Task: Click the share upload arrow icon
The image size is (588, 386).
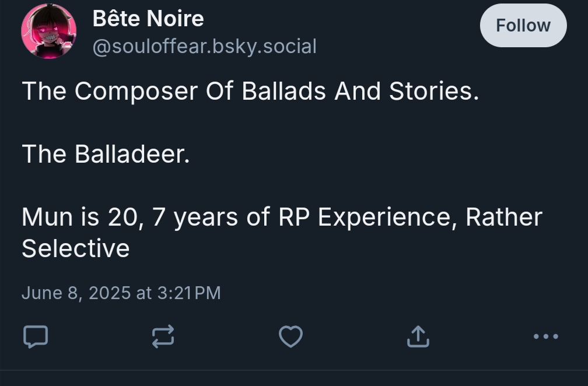Action: tap(418, 336)
